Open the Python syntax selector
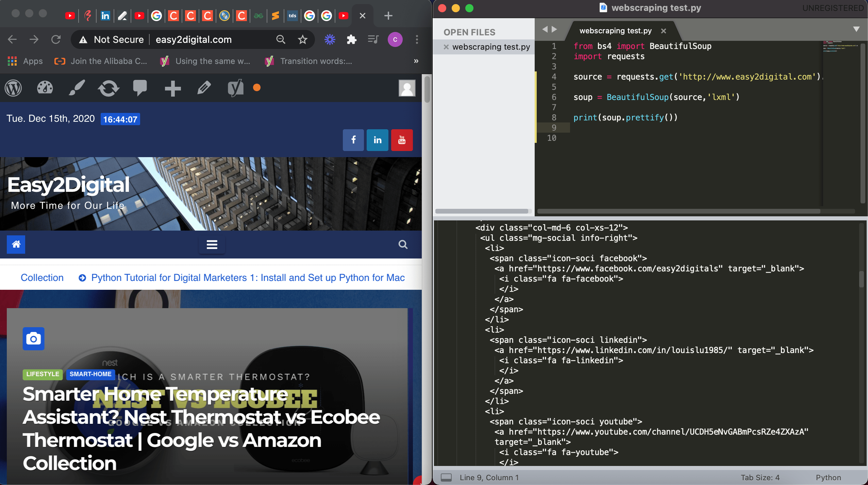868x485 pixels. 828,478
